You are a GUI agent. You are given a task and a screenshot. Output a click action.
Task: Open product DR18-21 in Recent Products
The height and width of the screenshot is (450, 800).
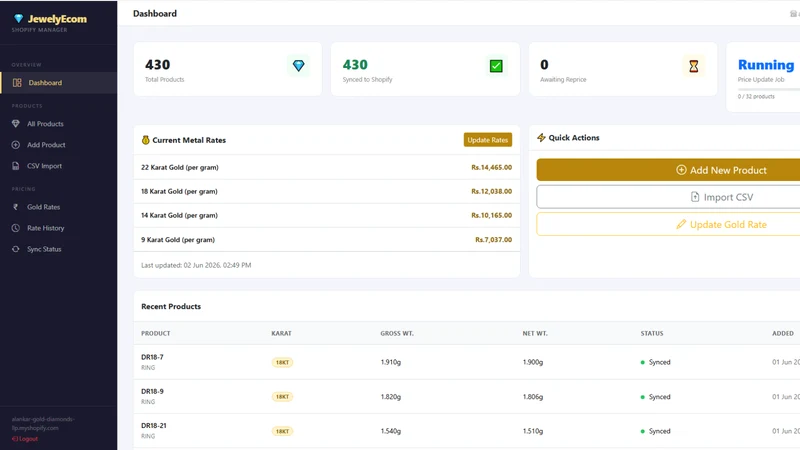pyautogui.click(x=154, y=426)
